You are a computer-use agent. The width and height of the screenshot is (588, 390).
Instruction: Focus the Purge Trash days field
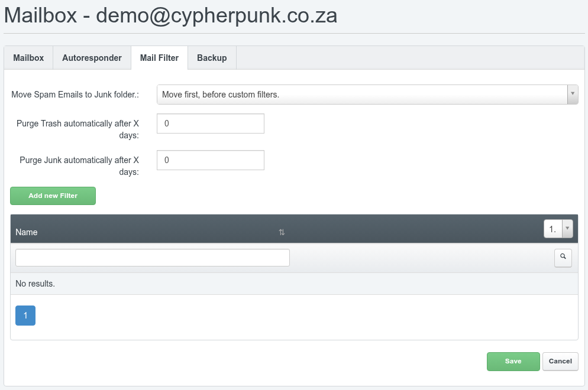coord(211,123)
